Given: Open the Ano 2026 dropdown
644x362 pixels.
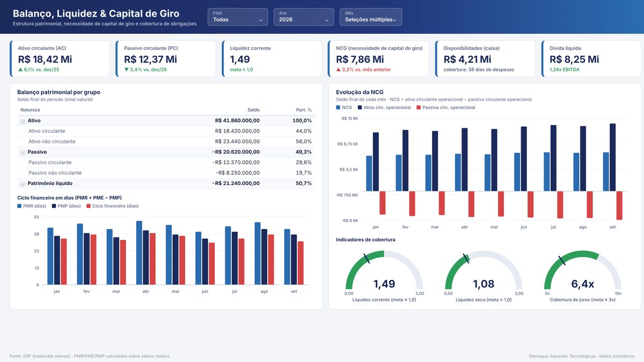Looking at the screenshot, I should pyautogui.click(x=304, y=17).
